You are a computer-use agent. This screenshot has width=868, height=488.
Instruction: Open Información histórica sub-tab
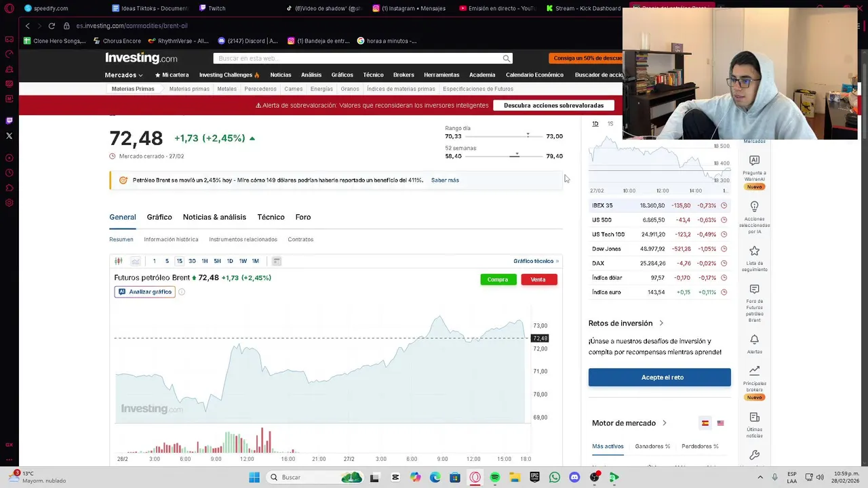click(171, 239)
